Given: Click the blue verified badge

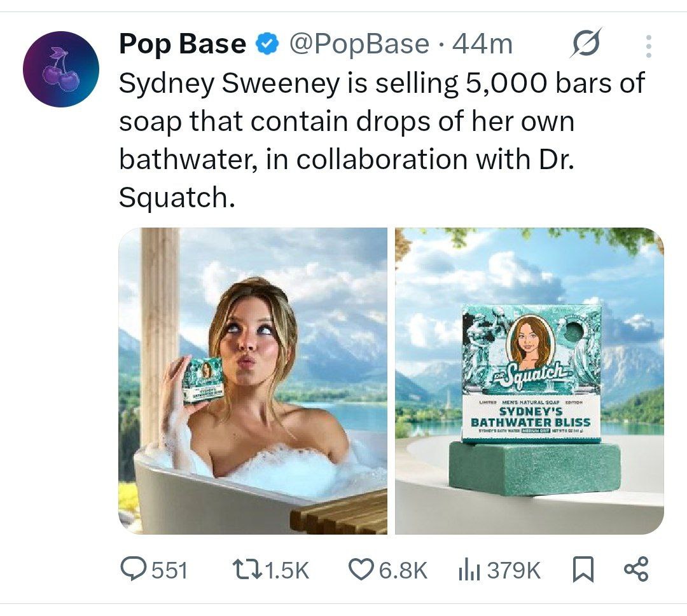Looking at the screenshot, I should 267,44.
